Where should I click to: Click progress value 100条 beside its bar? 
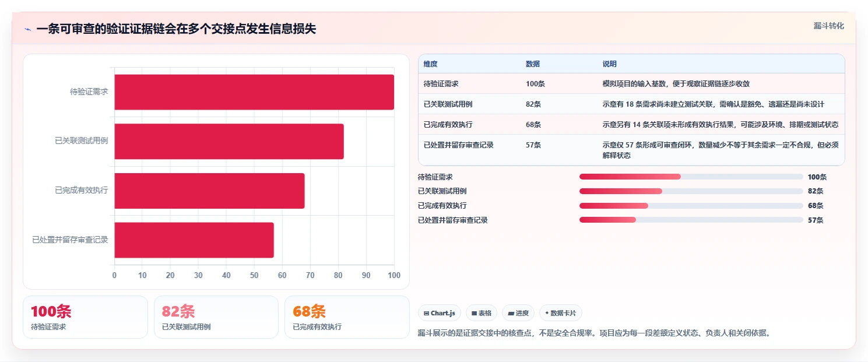tap(817, 177)
